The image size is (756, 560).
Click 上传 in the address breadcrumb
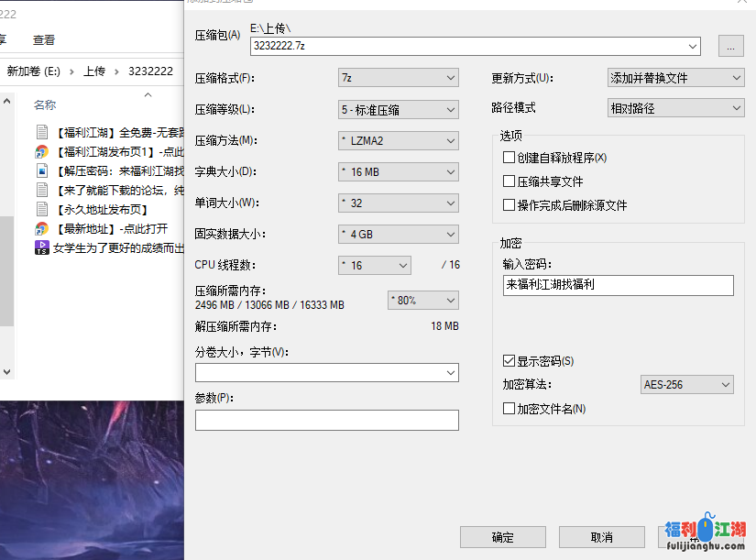(x=94, y=71)
